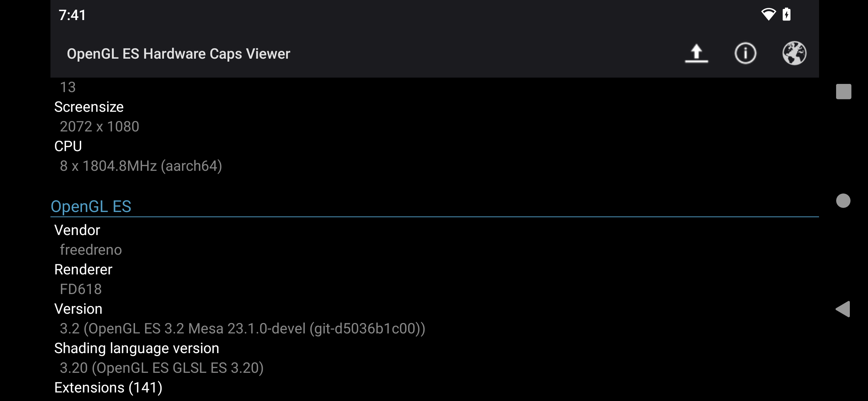Tap the OpenGL ES Hardware Caps Viewer title

click(x=178, y=54)
